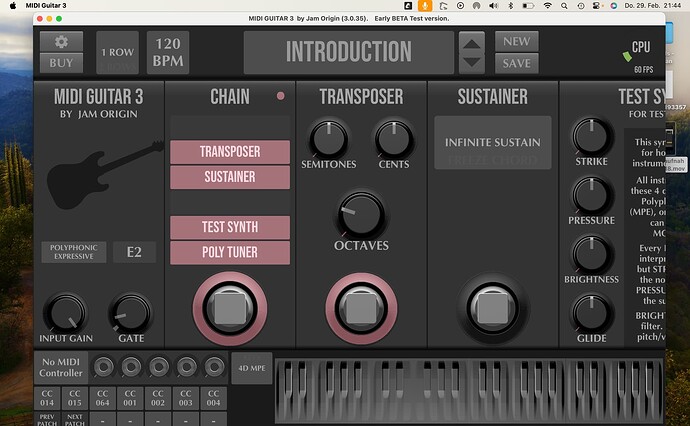
Task: Click the PREV PATCH mapping
Action: [x=47, y=419]
